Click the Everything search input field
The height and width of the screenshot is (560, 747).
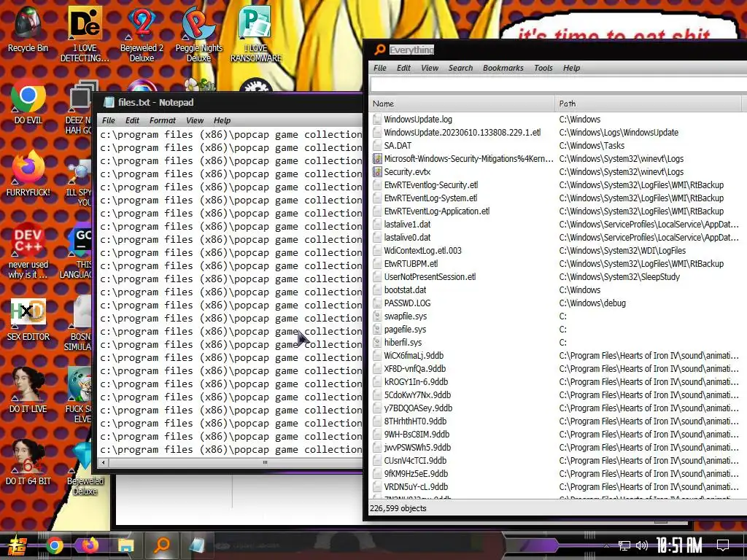coord(558,85)
